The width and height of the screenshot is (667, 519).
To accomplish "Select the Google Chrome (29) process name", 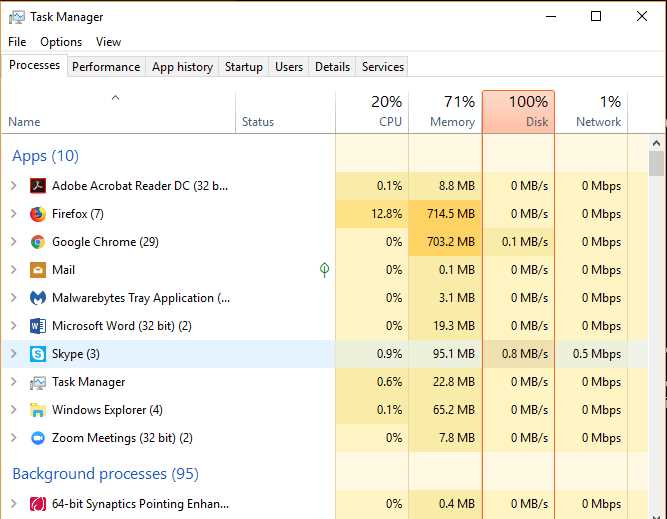I will point(105,242).
